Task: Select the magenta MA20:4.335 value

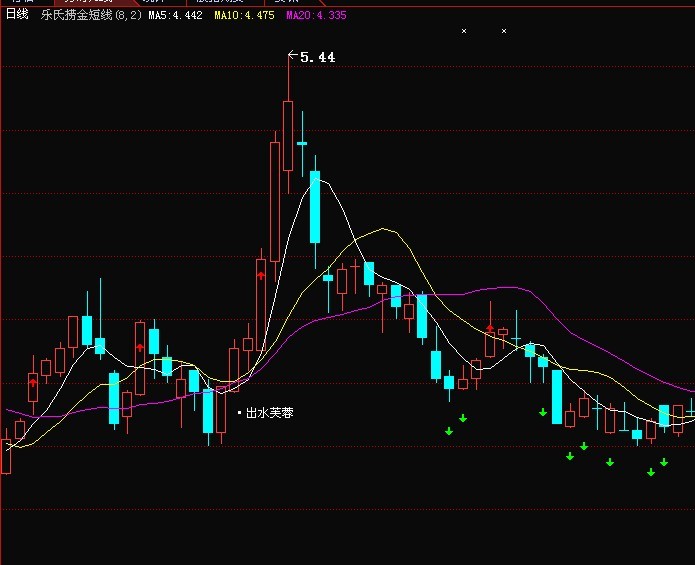Action: [x=316, y=16]
